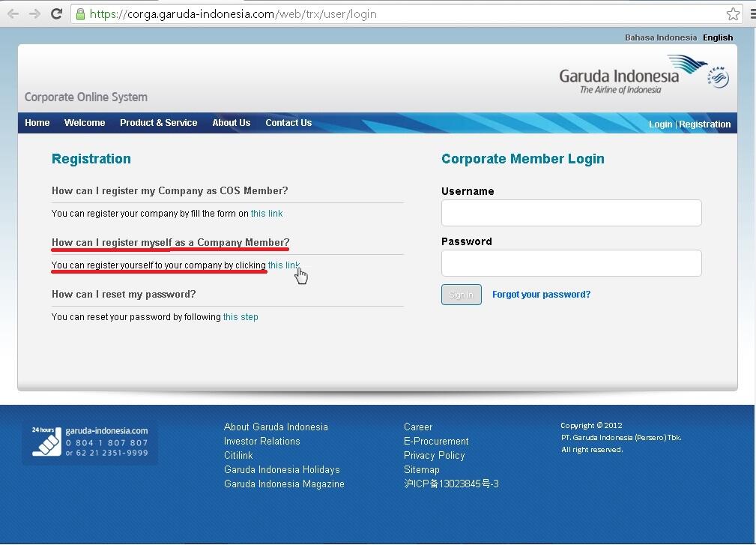The height and width of the screenshot is (545, 756).
Task: Follow 'this link' to register yourself as member
Action: point(284,265)
